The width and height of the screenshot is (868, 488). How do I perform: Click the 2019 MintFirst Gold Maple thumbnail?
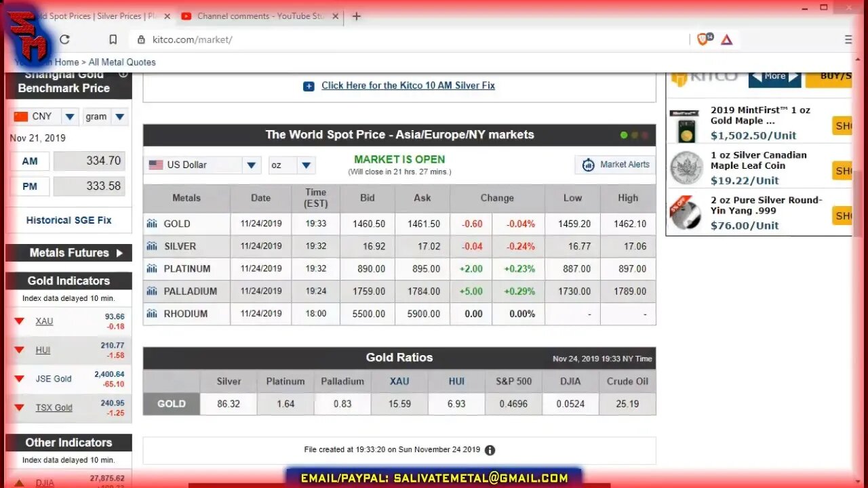pyautogui.click(x=686, y=126)
